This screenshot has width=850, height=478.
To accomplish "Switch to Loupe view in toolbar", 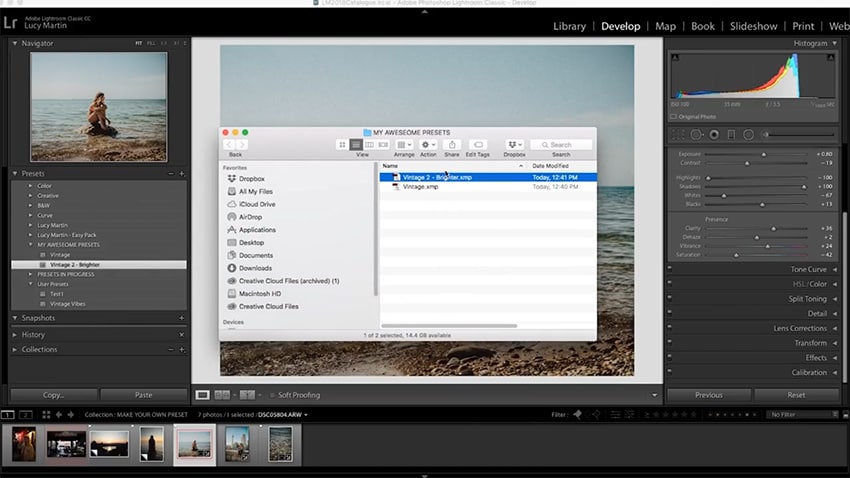I will 203,395.
